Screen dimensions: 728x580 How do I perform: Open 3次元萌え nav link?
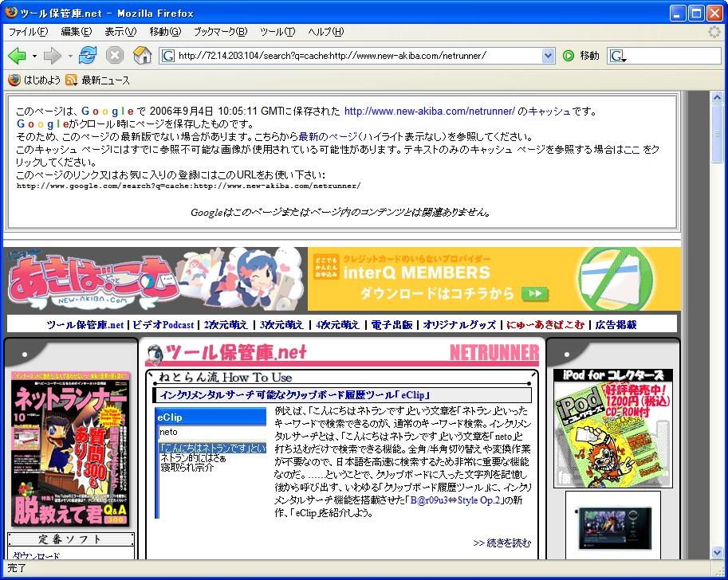[281, 325]
